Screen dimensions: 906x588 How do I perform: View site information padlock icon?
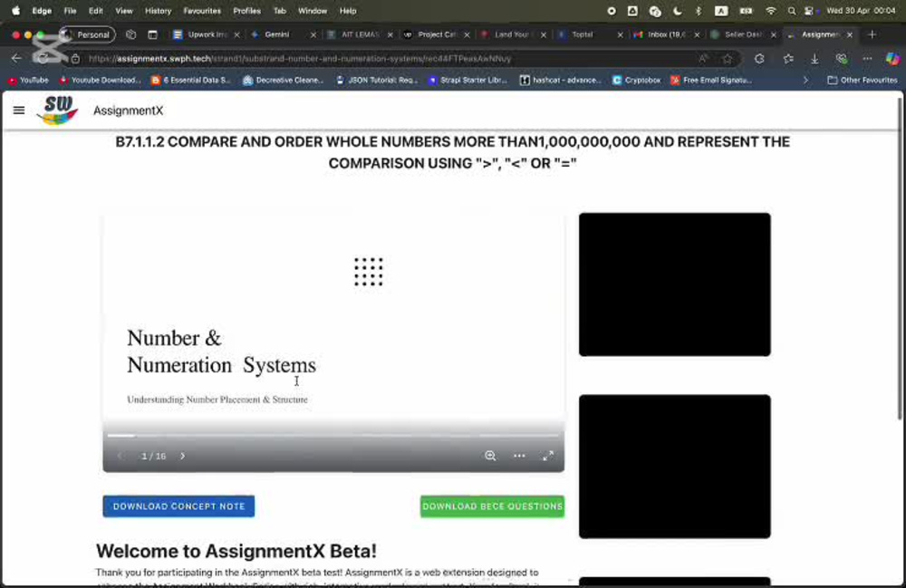click(76, 58)
